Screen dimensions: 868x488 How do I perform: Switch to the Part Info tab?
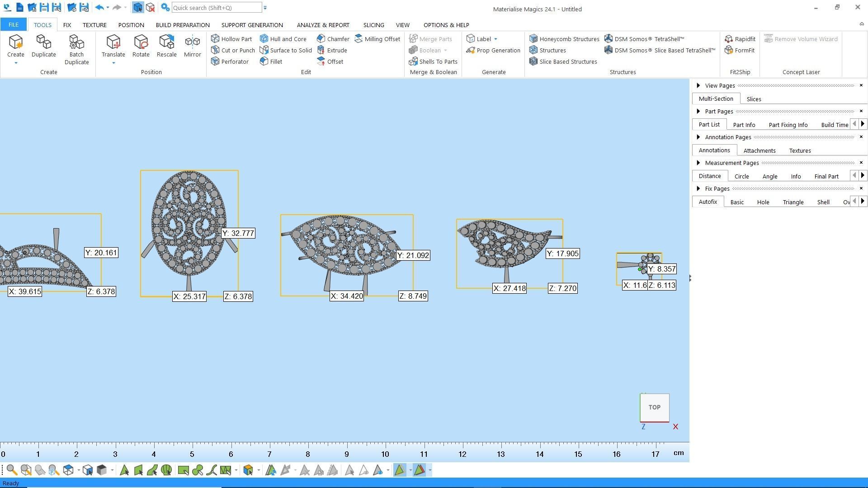[x=744, y=125]
